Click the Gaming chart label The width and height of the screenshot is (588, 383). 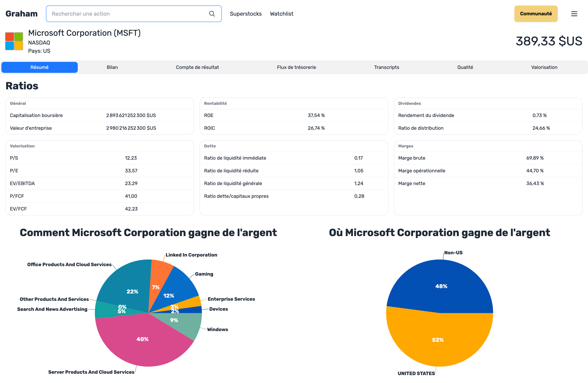pyautogui.click(x=204, y=274)
